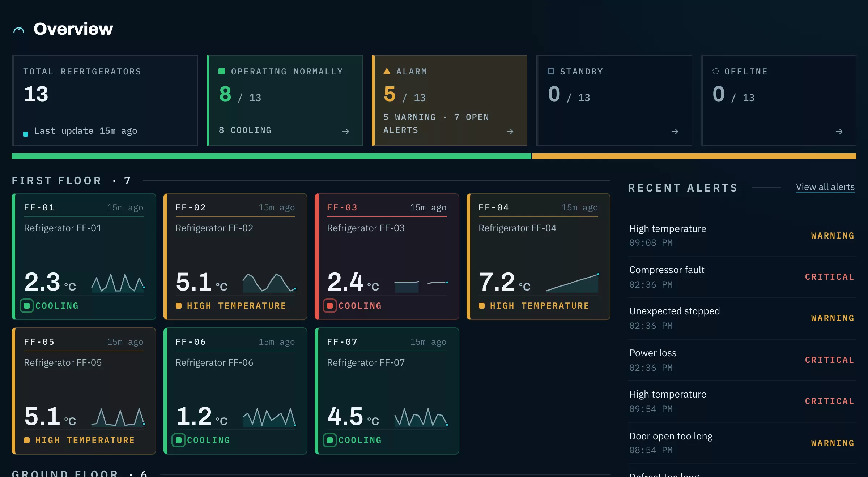This screenshot has width=868, height=477.
Task: Open the Operating Normally card arrow
Action: tap(346, 132)
